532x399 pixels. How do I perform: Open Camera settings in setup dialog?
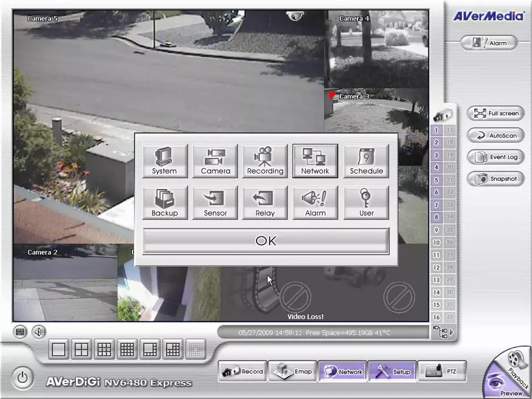[x=215, y=161]
